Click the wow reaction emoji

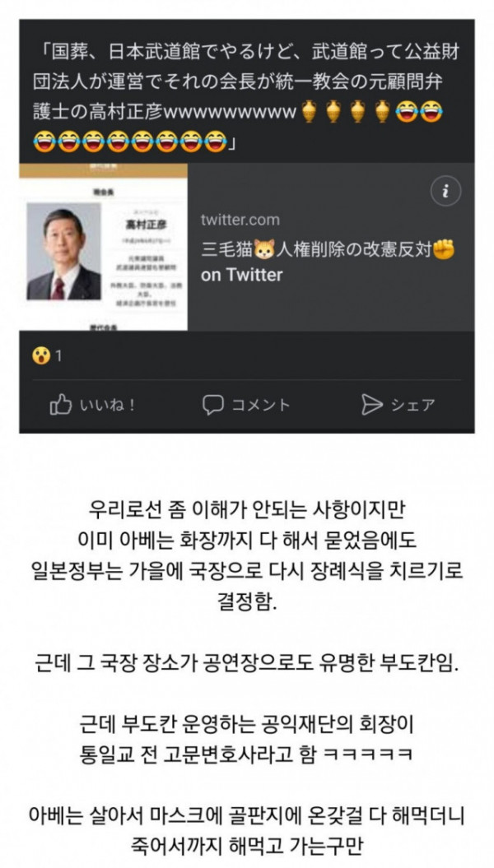point(41,355)
